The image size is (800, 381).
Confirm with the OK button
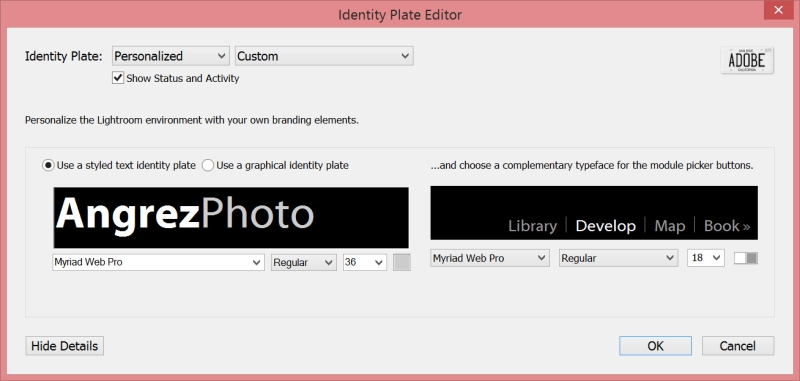point(656,346)
